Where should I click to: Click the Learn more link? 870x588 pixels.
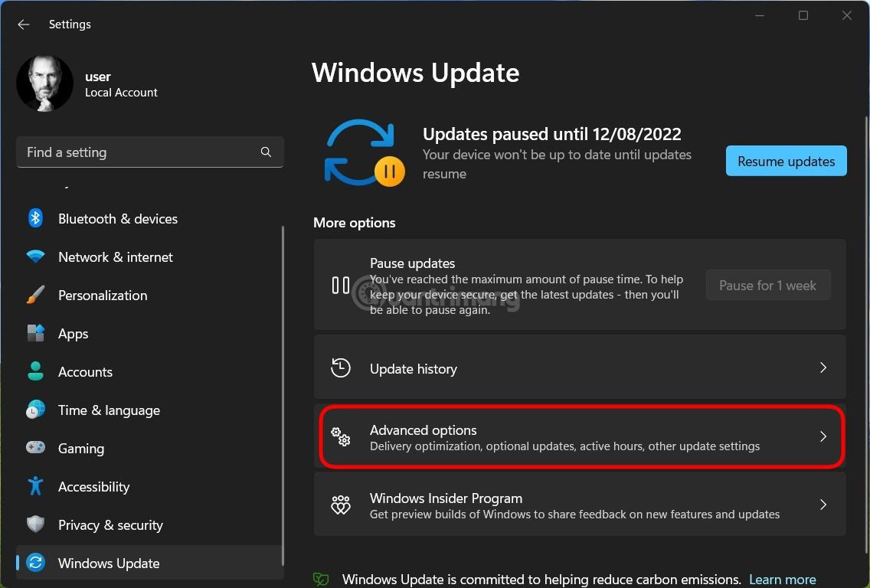tap(783, 580)
